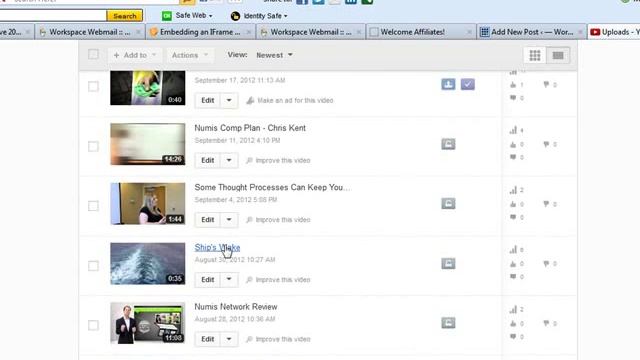Screen dimensions: 640x360
Task: Open Numis Comp Plan - Chris Kent title
Action: pos(250,128)
